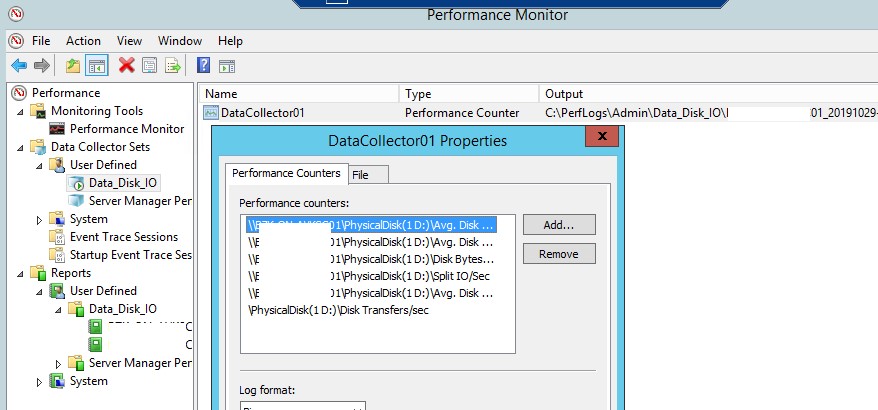Select Startup Event Trace Sessions node

pos(130,255)
